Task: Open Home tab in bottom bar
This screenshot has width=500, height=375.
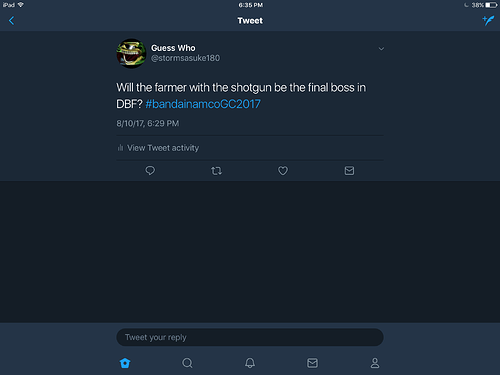Action: (x=125, y=363)
